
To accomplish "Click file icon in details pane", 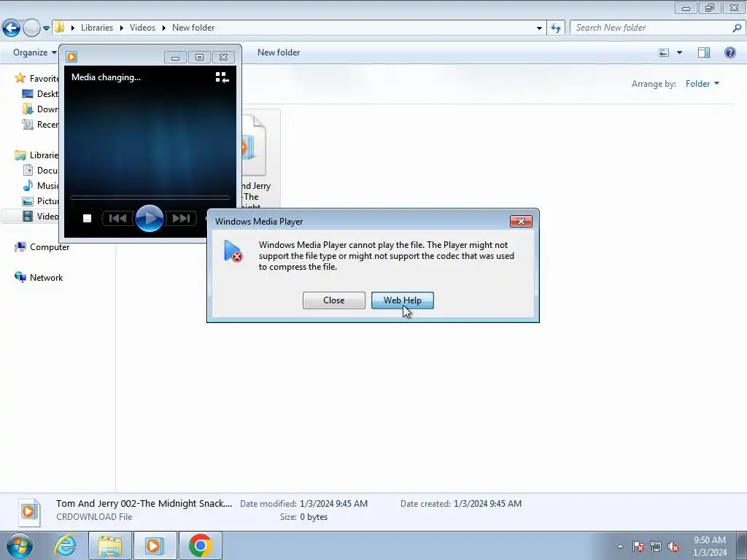I will click(29, 513).
